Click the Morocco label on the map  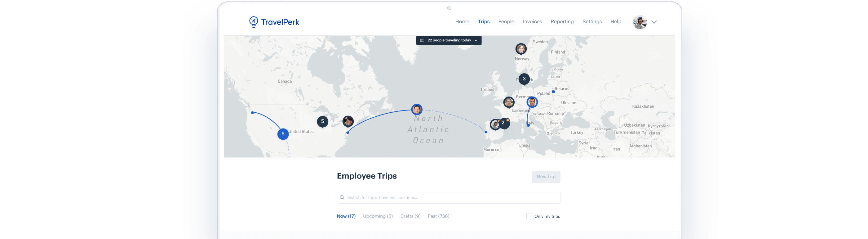pos(491,150)
